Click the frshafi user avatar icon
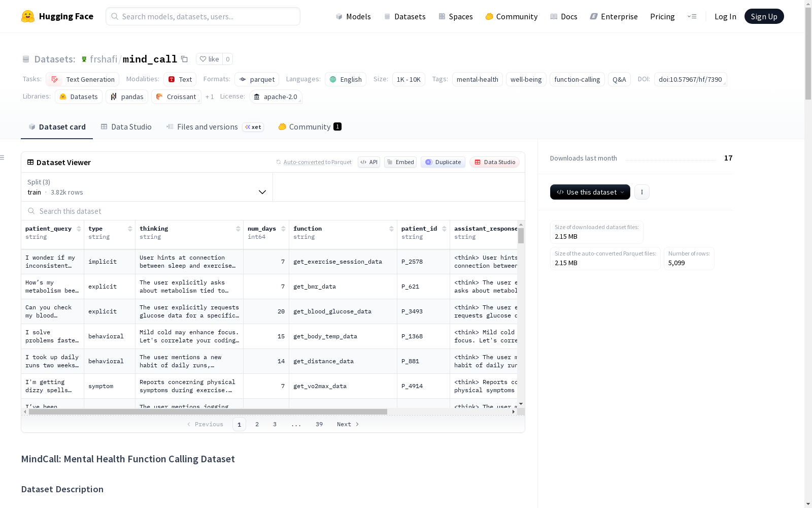Viewport: 812px width, 508px height. click(84, 59)
